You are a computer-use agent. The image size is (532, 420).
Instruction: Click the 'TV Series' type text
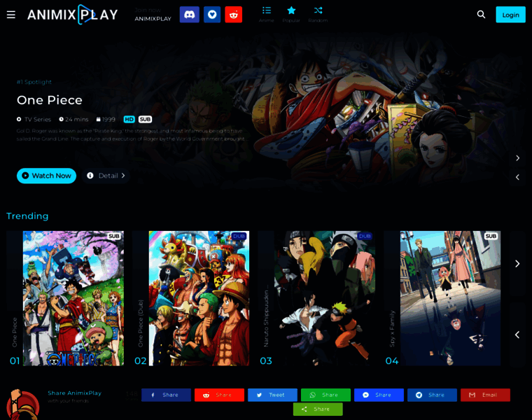38,120
